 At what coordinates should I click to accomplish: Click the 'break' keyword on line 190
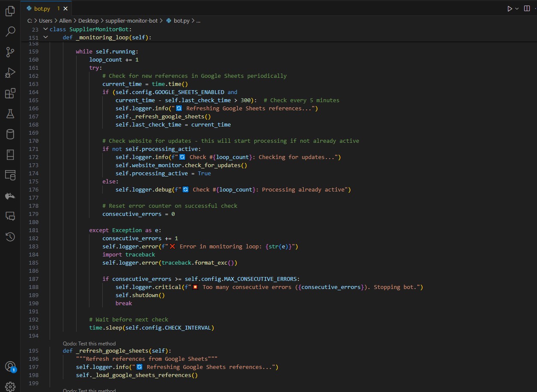124,303
